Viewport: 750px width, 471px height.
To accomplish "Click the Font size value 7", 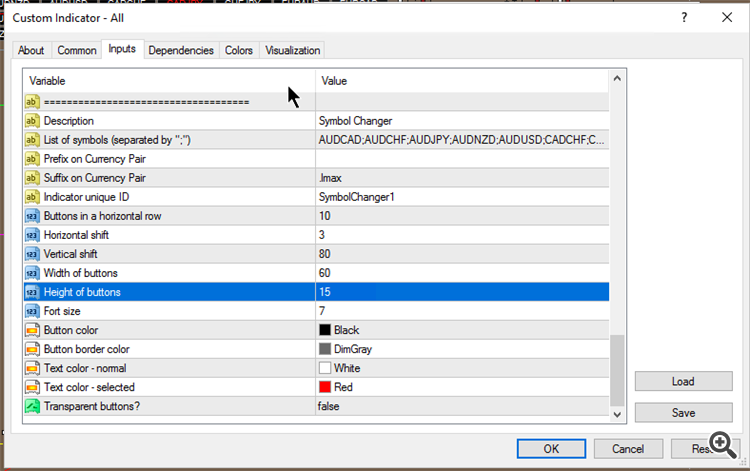I will (x=322, y=311).
